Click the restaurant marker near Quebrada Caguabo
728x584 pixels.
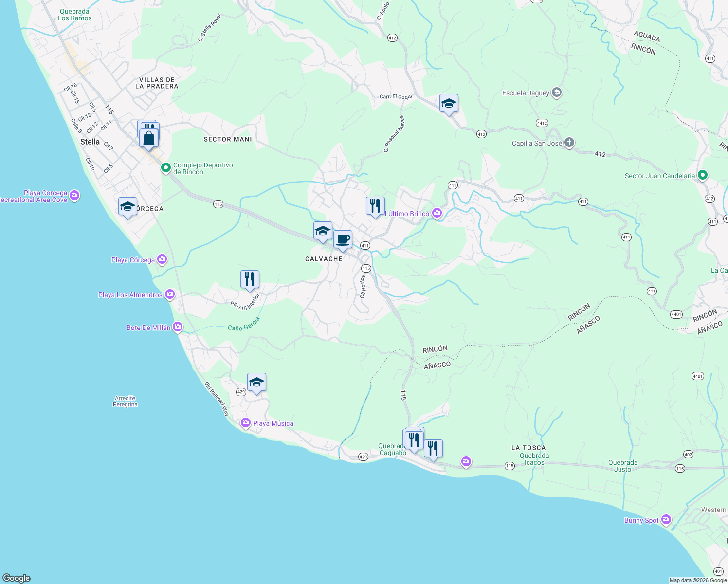pos(414,439)
